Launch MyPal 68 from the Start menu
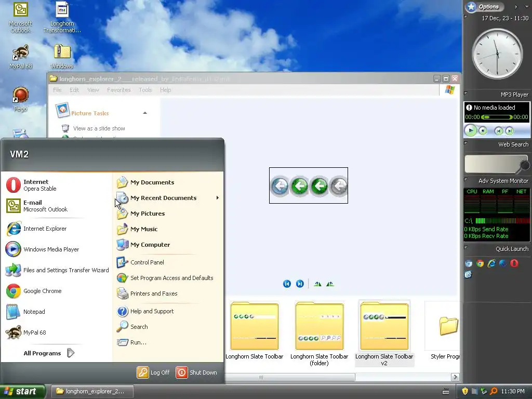This screenshot has height=399, width=532. tap(57, 332)
